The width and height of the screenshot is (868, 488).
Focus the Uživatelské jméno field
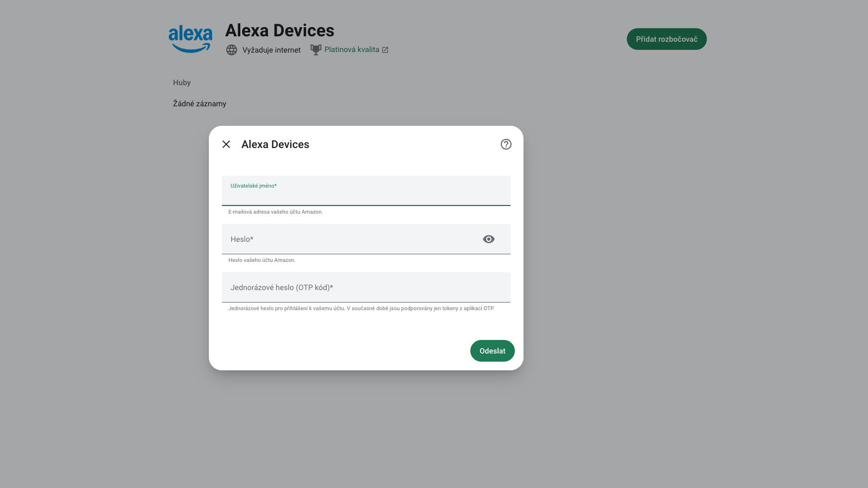(x=366, y=191)
